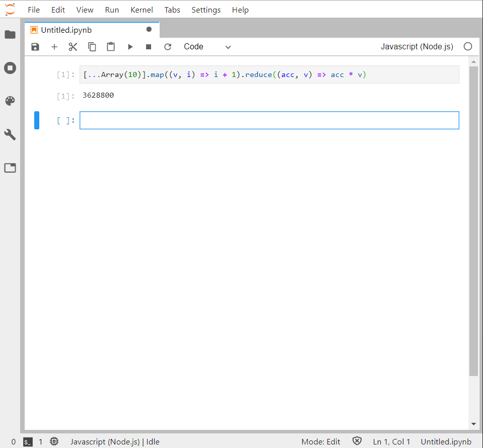Insert a new cell below with plus icon
The height and width of the screenshot is (448, 483).
coord(54,47)
